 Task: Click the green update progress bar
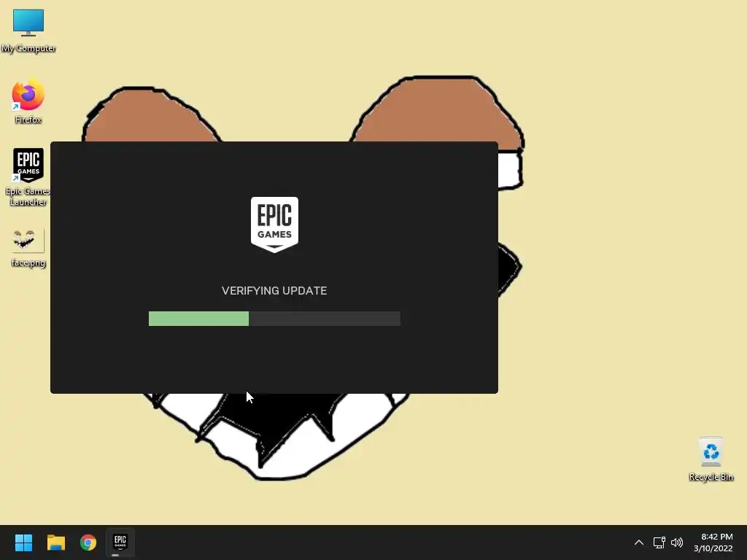point(274,319)
